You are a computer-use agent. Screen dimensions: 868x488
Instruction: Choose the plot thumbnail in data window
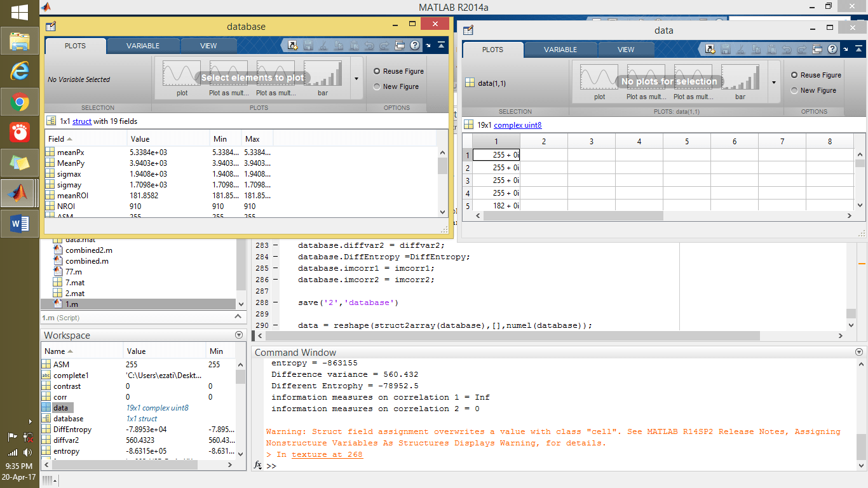pyautogui.click(x=600, y=82)
